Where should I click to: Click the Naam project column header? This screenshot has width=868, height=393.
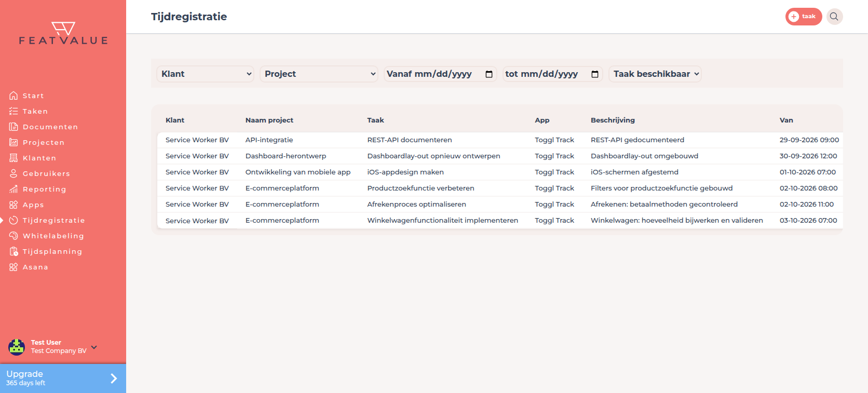coord(269,120)
